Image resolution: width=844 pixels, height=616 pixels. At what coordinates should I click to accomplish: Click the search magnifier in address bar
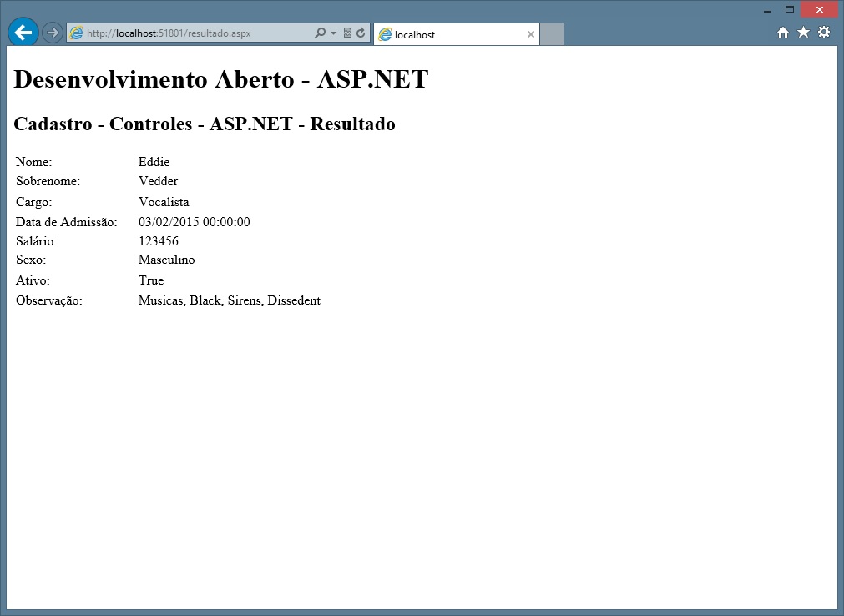click(320, 33)
